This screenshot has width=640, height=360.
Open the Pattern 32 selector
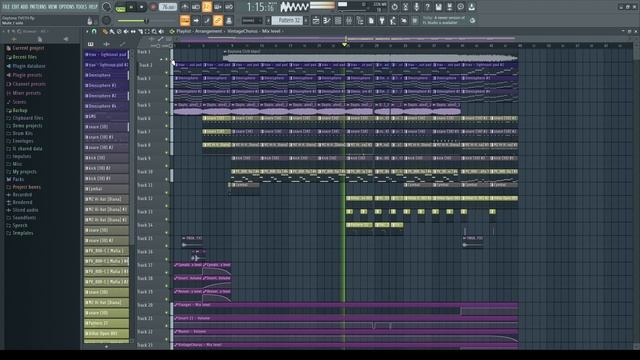click(287, 20)
